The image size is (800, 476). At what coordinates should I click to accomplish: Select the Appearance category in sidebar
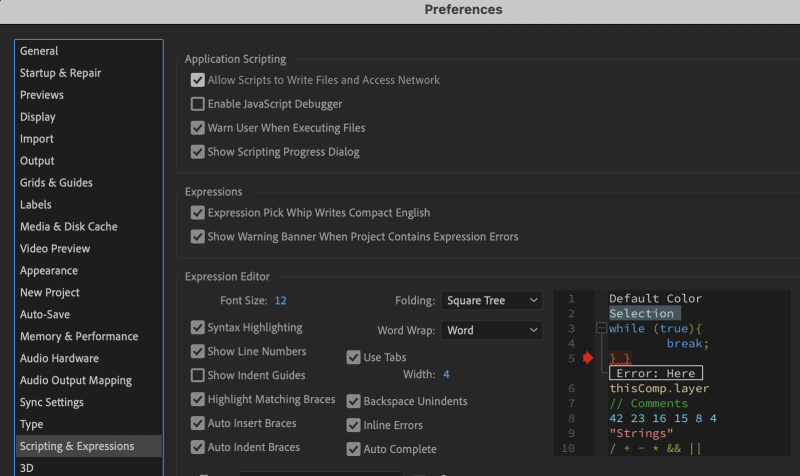click(x=49, y=270)
